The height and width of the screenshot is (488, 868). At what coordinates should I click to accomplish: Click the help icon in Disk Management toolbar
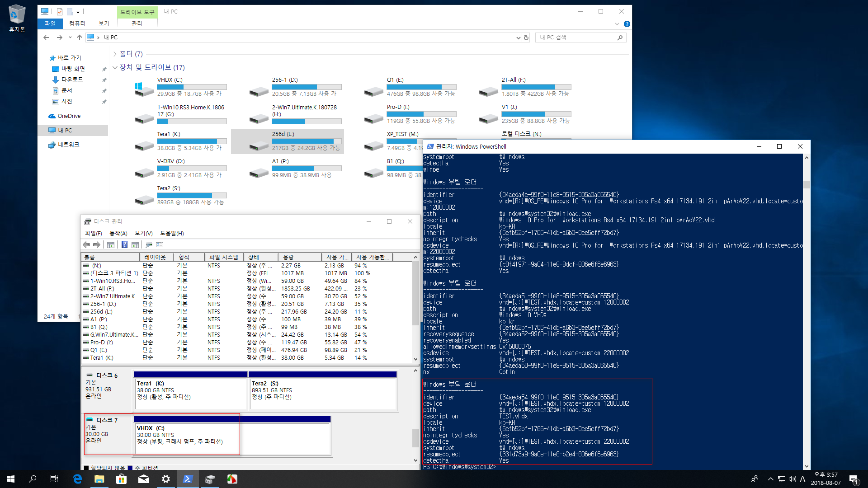click(x=124, y=245)
